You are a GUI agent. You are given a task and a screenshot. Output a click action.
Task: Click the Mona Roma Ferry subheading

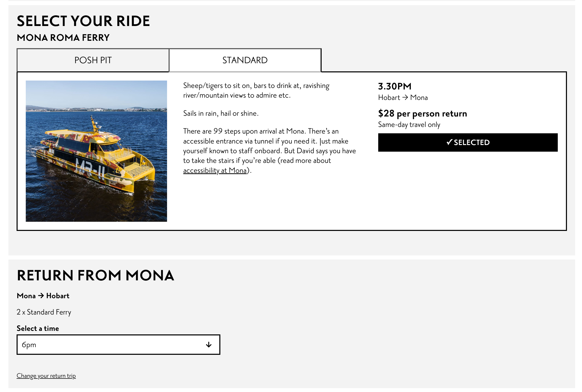pyautogui.click(x=63, y=38)
